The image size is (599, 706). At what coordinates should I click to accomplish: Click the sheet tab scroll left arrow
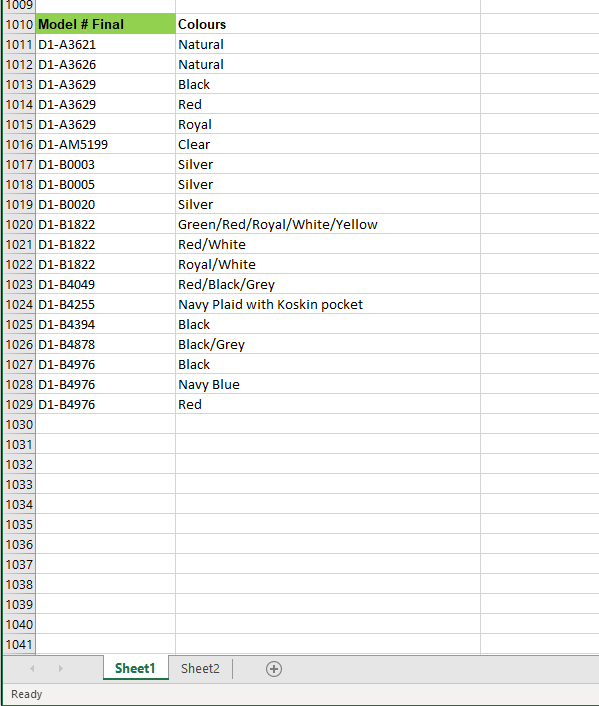(32, 669)
